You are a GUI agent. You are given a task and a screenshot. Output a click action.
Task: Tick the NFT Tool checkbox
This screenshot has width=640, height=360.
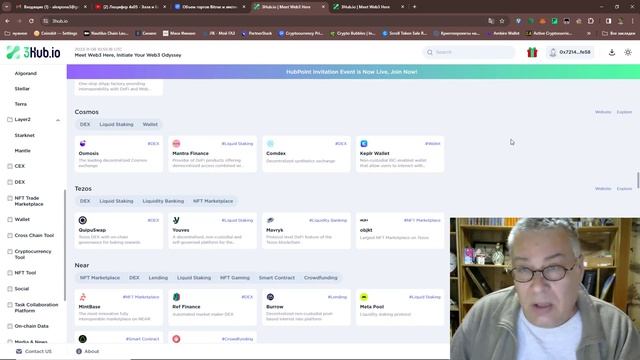click(10, 273)
